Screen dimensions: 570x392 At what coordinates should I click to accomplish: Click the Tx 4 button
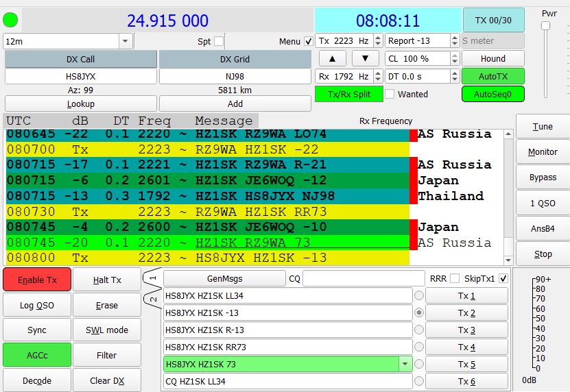(x=466, y=347)
